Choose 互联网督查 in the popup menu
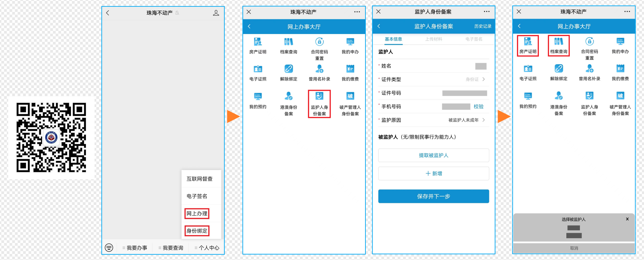The height and width of the screenshot is (260, 644). (200, 179)
